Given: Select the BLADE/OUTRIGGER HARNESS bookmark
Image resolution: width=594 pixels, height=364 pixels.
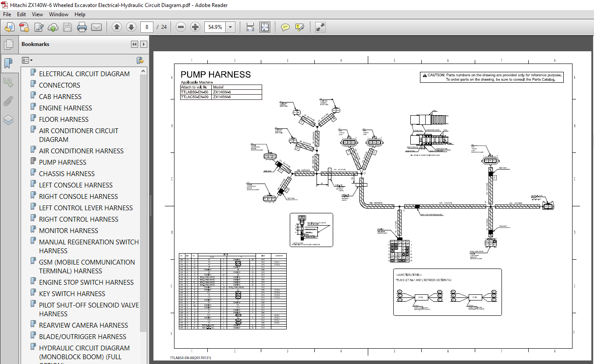Looking at the screenshot, I should click(82, 337).
